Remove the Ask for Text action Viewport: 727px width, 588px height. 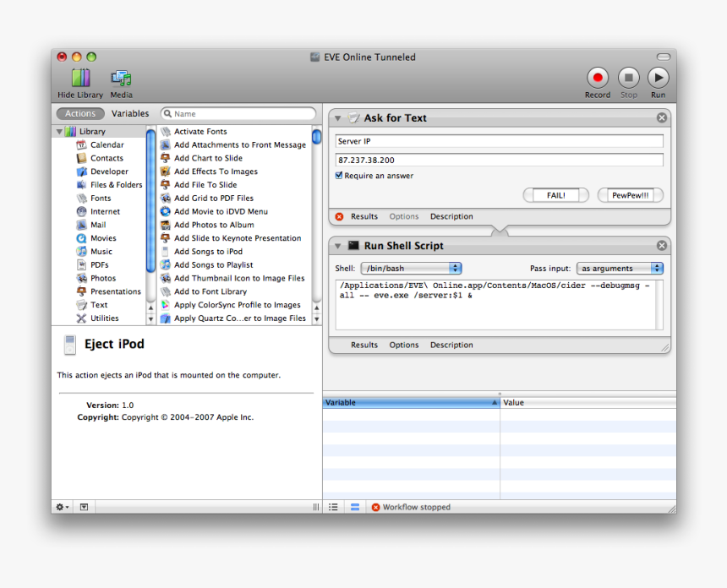[662, 117]
